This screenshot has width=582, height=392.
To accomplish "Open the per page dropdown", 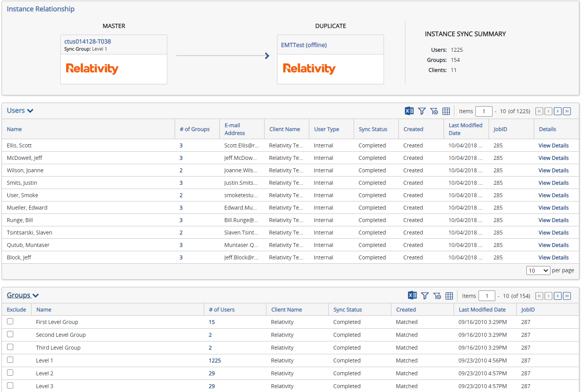I will tap(538, 270).
